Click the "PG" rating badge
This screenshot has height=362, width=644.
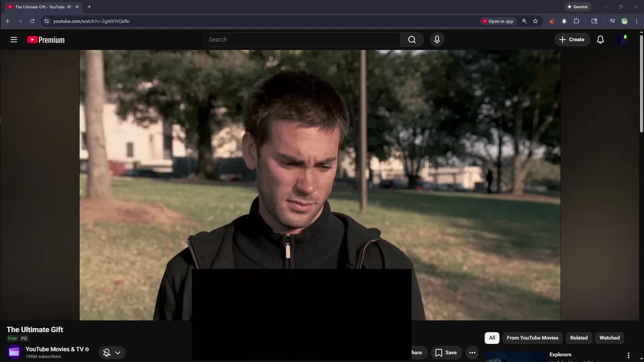24,338
